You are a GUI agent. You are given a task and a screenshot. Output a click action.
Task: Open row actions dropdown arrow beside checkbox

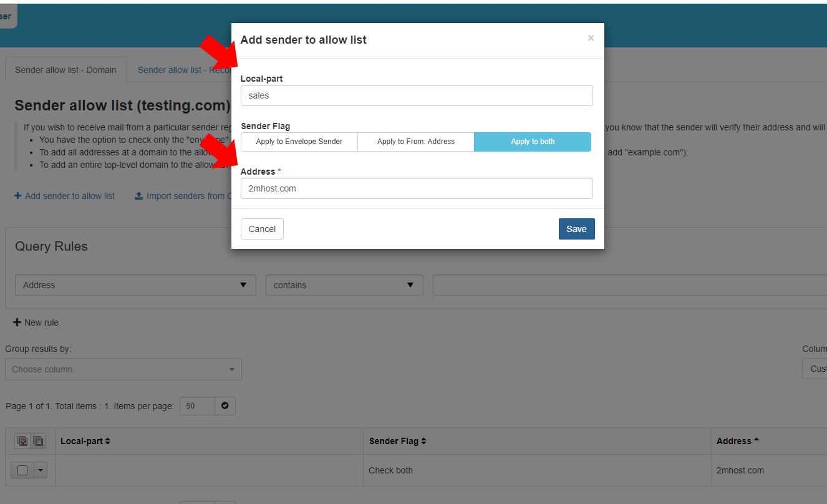[x=41, y=470]
